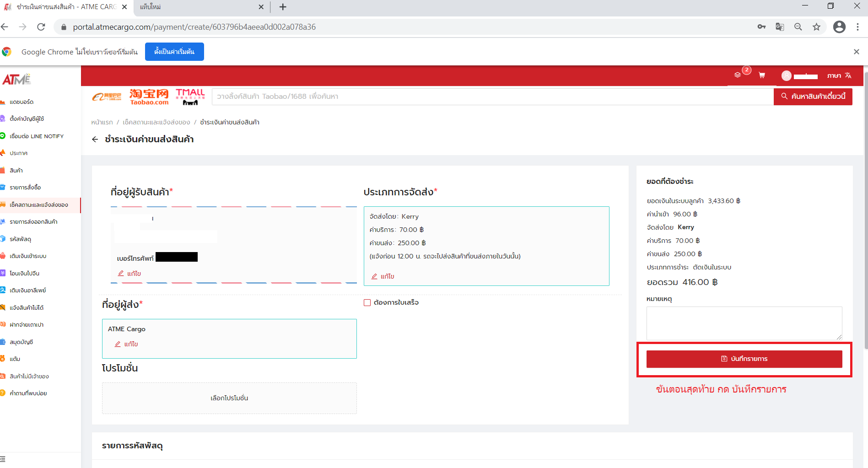Edit the Kerry shipping type via แก้ไข
Screen dimensions: 868x468
click(x=383, y=276)
